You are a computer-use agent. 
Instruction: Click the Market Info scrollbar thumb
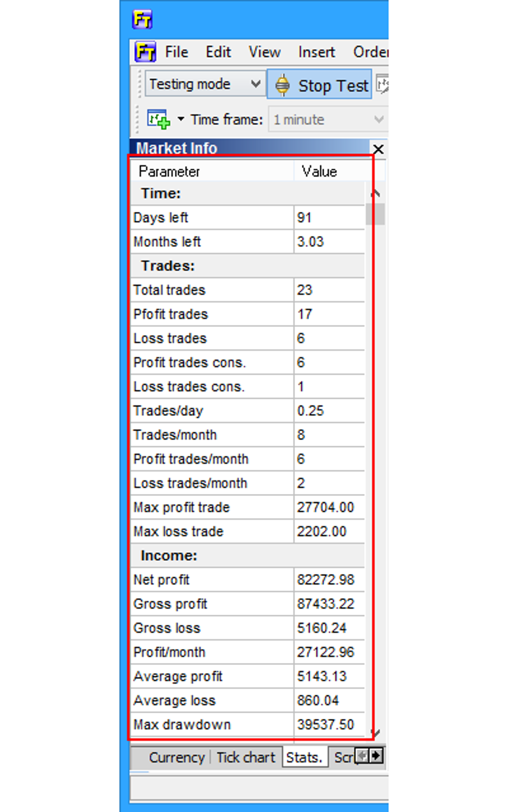(x=375, y=214)
